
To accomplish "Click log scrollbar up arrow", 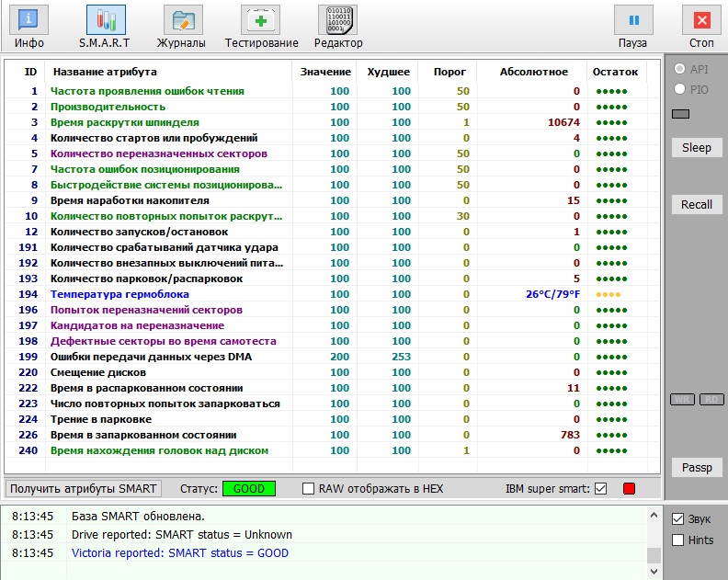I will 654,515.
